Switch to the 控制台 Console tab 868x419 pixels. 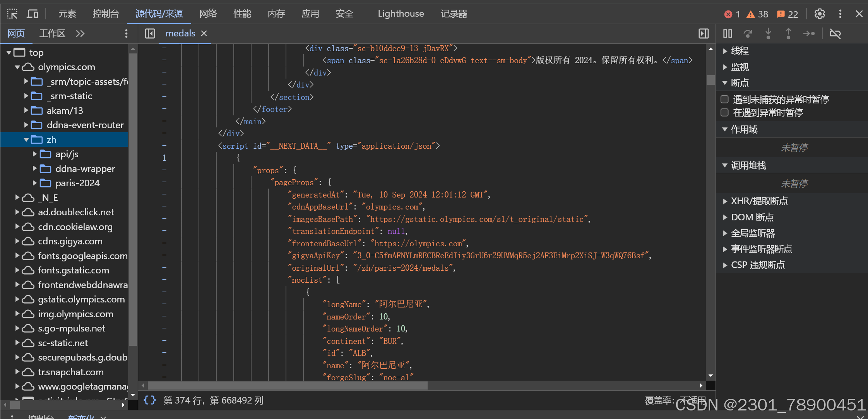106,14
